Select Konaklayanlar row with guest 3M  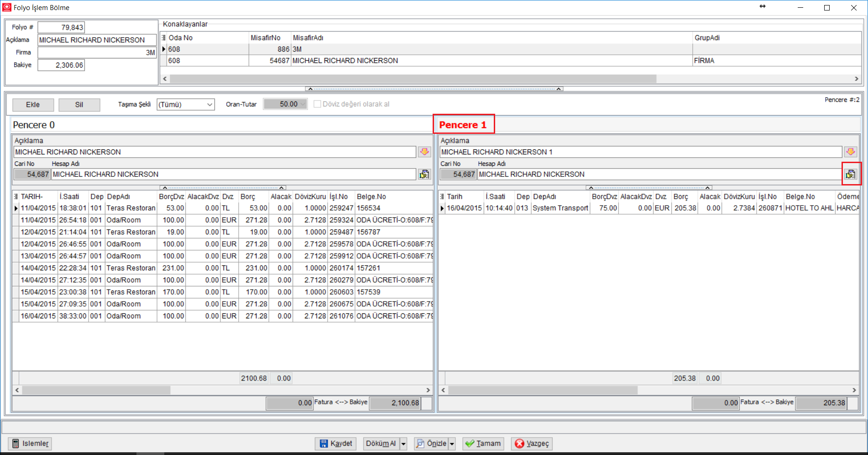(511, 49)
